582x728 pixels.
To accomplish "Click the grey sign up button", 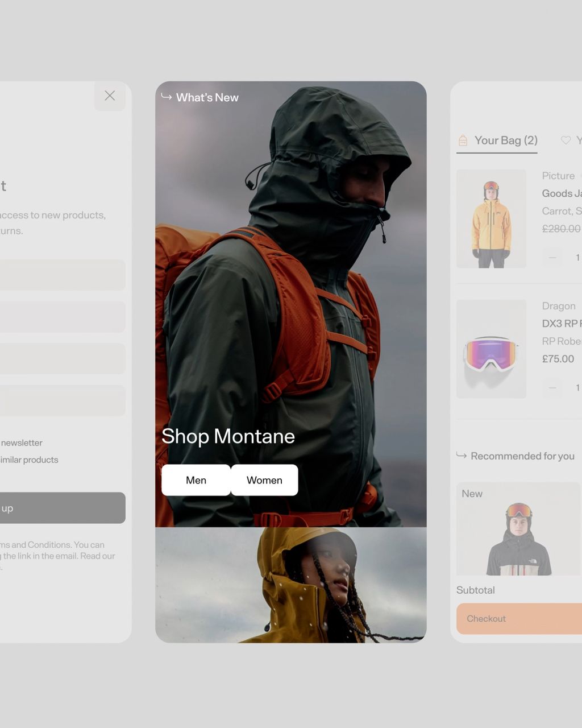I will click(63, 508).
